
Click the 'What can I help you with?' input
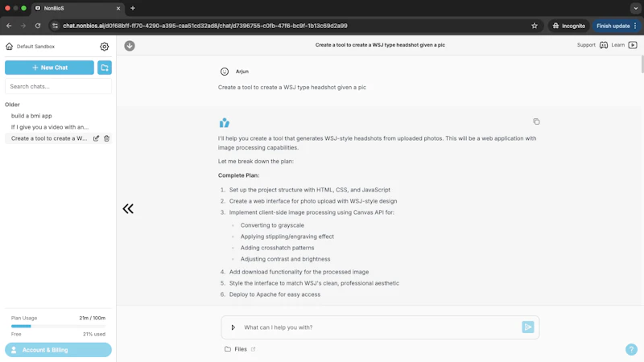pos(380,327)
